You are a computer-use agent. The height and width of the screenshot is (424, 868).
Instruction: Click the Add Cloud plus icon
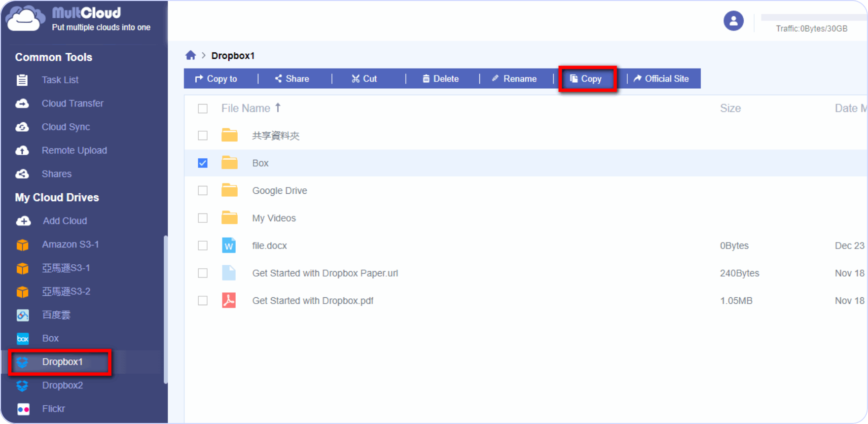click(23, 221)
